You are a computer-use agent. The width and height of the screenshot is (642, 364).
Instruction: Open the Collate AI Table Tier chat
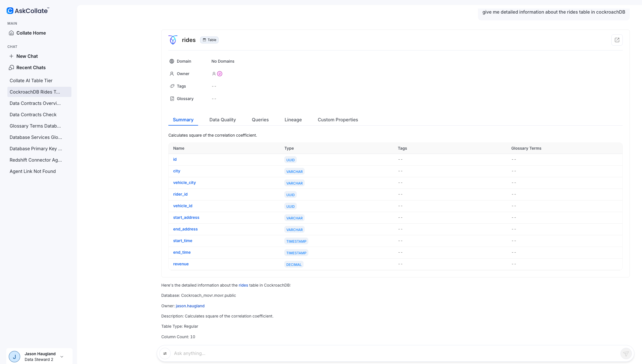coord(39,81)
